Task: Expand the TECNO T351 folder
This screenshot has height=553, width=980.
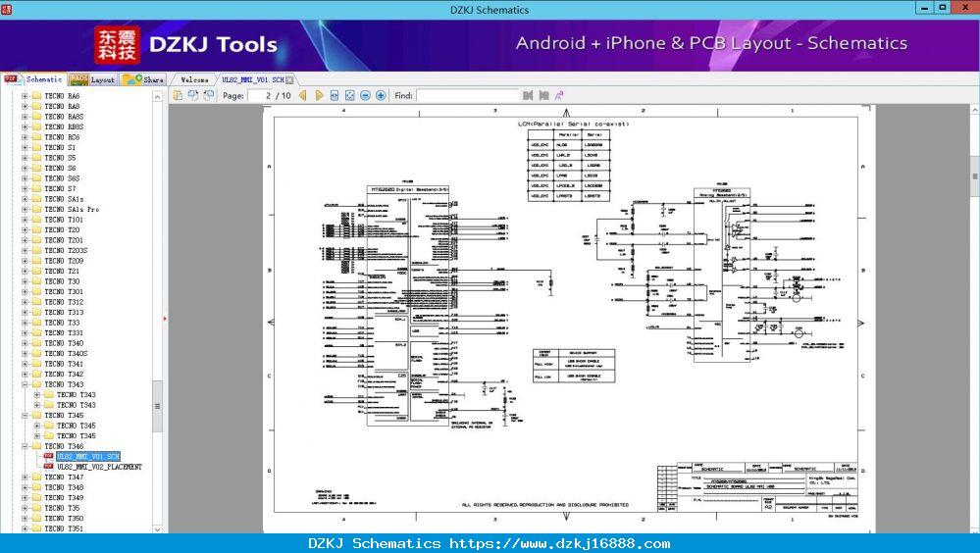Action: [x=25, y=528]
